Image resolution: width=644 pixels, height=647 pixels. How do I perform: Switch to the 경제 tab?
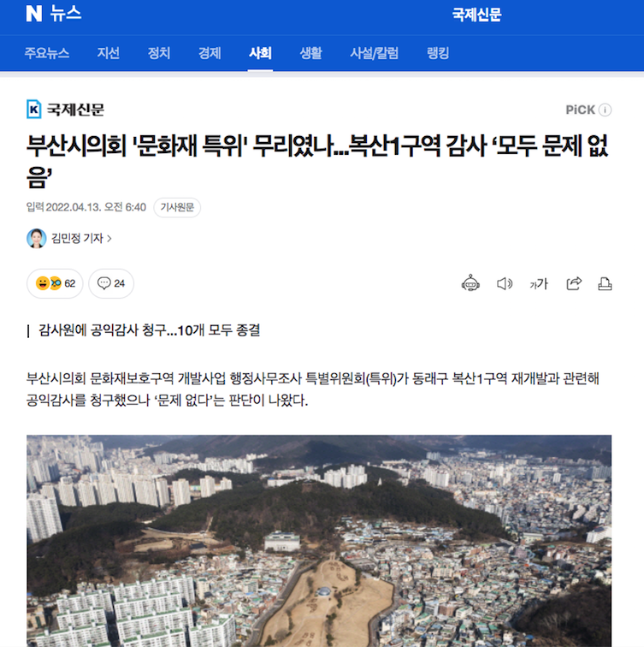click(210, 53)
